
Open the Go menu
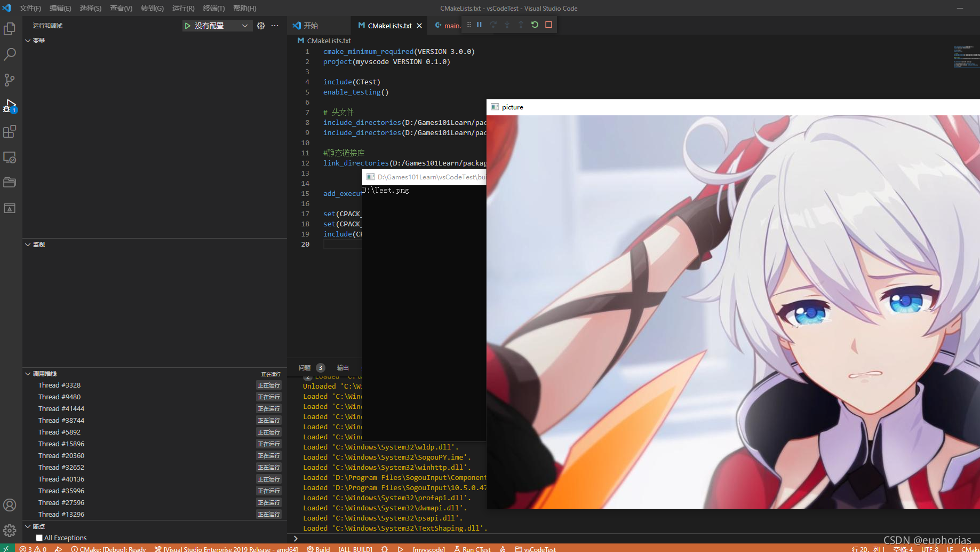click(x=152, y=8)
